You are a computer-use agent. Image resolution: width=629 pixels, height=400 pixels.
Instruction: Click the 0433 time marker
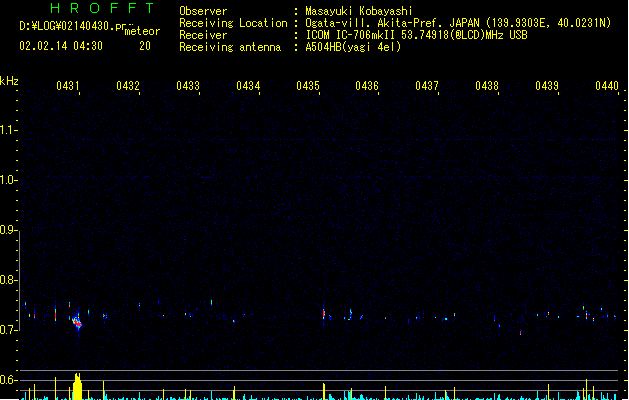tap(188, 86)
